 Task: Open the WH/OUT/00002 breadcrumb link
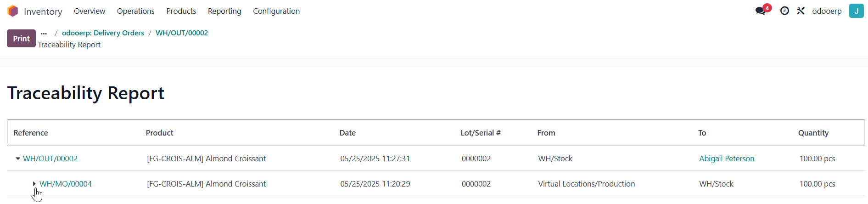point(182,33)
